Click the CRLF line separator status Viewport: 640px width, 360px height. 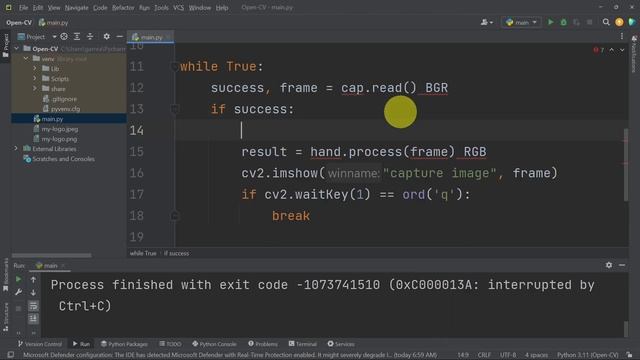pyautogui.click(x=484, y=355)
